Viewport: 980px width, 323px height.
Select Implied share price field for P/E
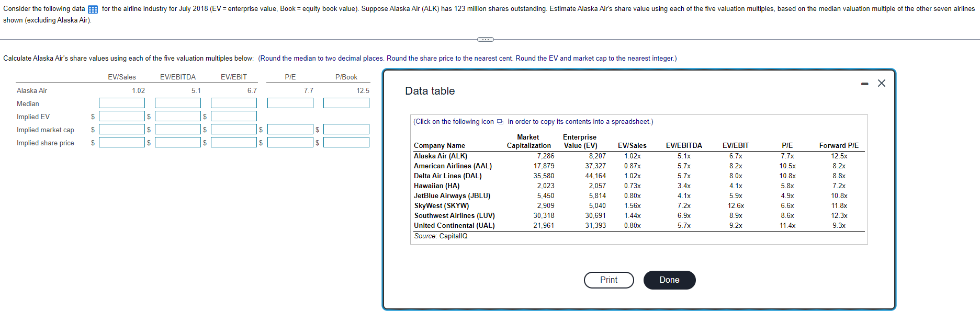pyautogui.click(x=290, y=142)
